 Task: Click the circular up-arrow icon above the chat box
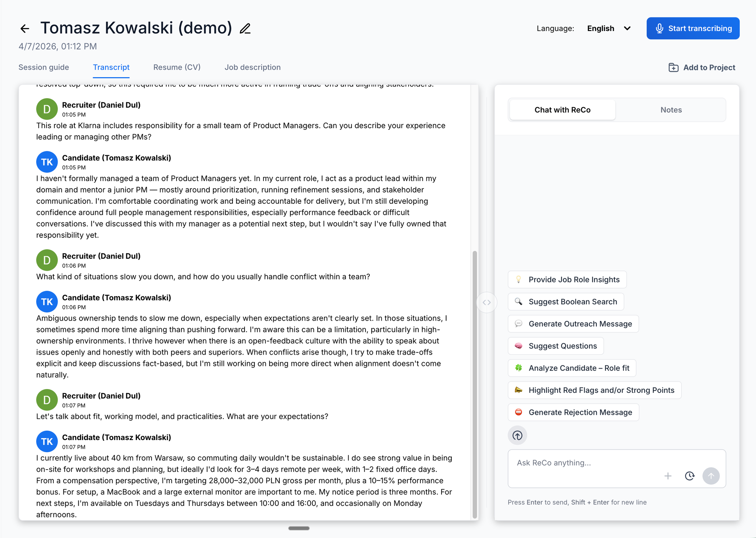click(x=517, y=436)
